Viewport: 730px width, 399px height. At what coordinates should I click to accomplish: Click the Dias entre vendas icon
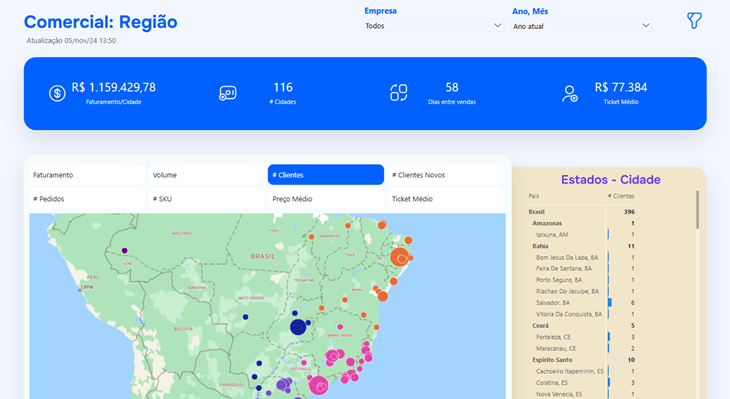pyautogui.click(x=399, y=93)
